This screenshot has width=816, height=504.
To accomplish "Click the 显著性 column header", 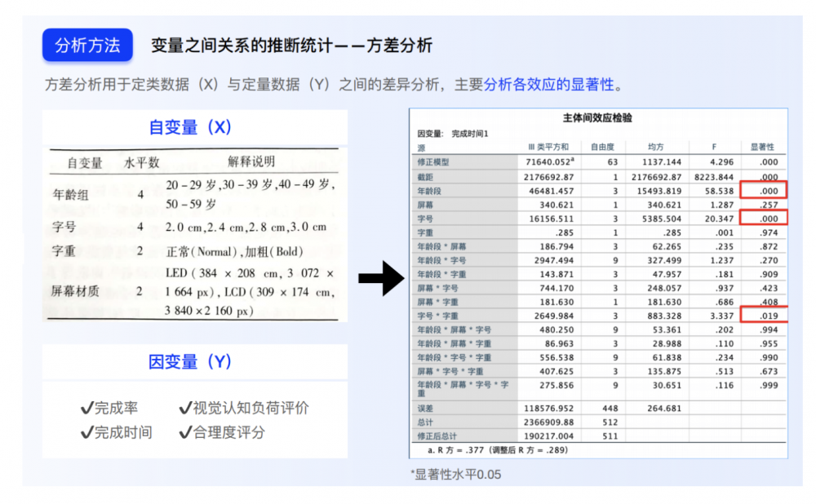I will [762, 147].
